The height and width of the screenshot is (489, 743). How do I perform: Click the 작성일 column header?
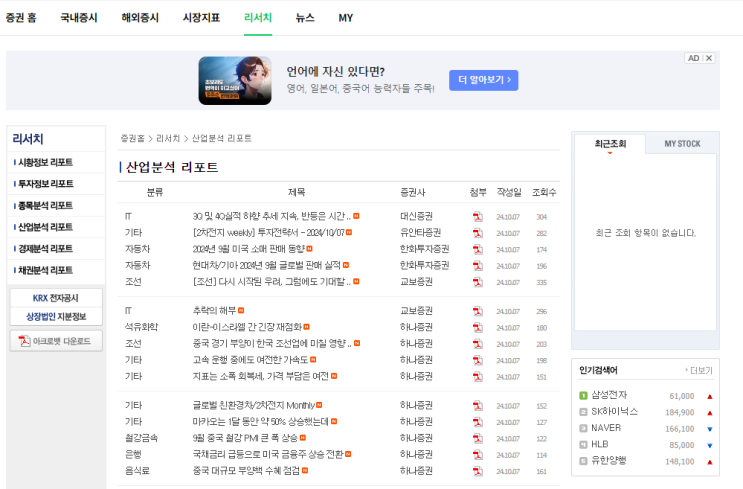point(509,192)
